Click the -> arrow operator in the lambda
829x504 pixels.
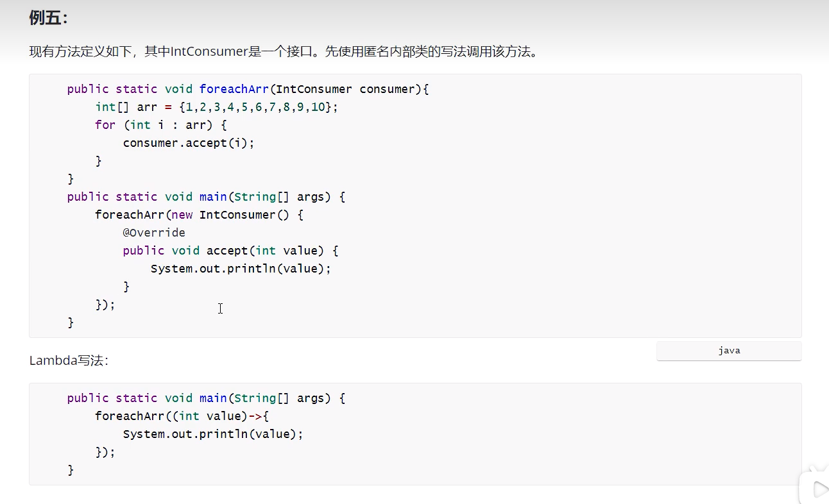pyautogui.click(x=255, y=416)
